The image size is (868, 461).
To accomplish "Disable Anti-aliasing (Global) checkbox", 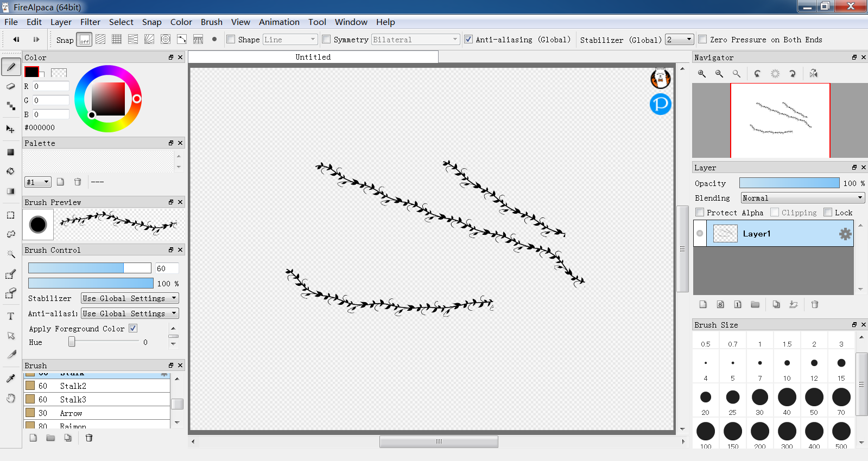I will point(468,40).
